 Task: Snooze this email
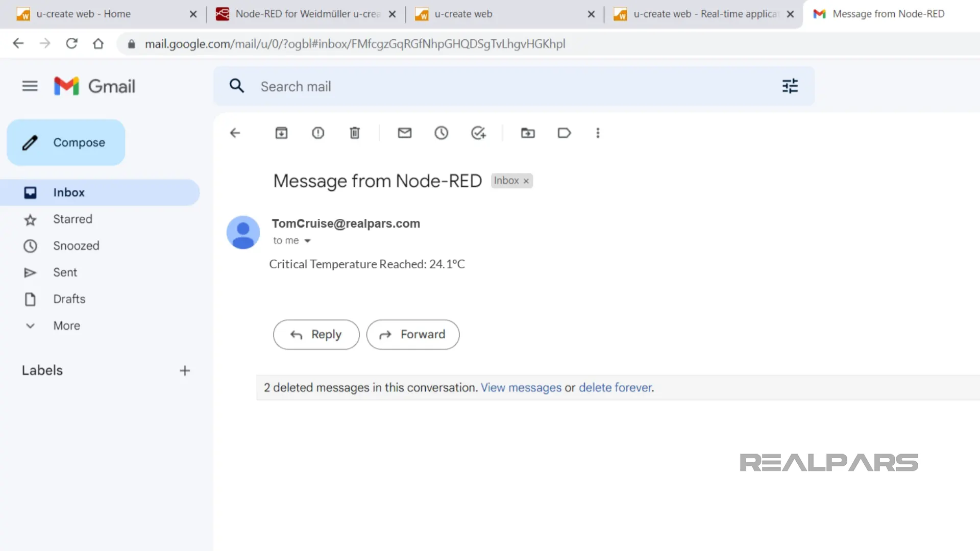[441, 133]
